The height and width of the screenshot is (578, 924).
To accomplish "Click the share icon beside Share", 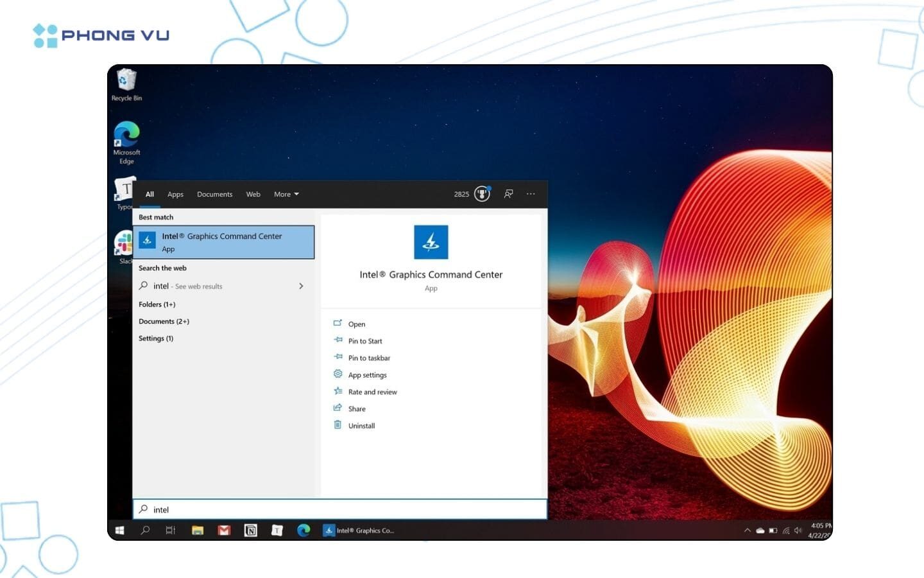I will point(338,408).
